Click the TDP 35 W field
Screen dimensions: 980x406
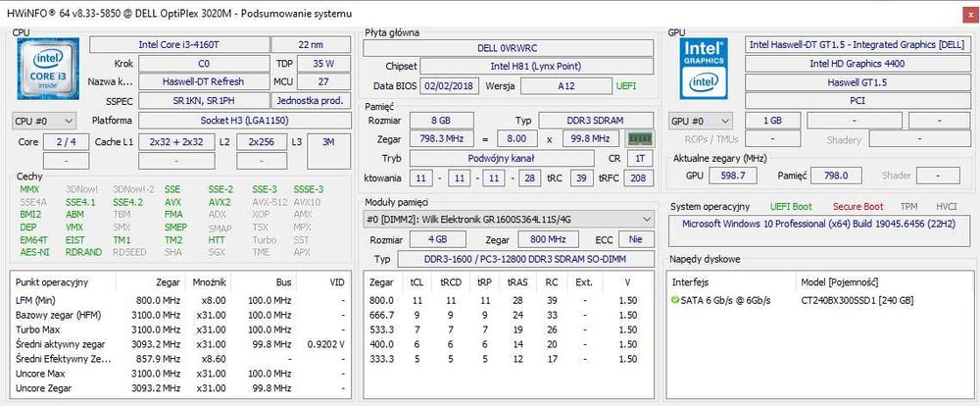coord(323,63)
